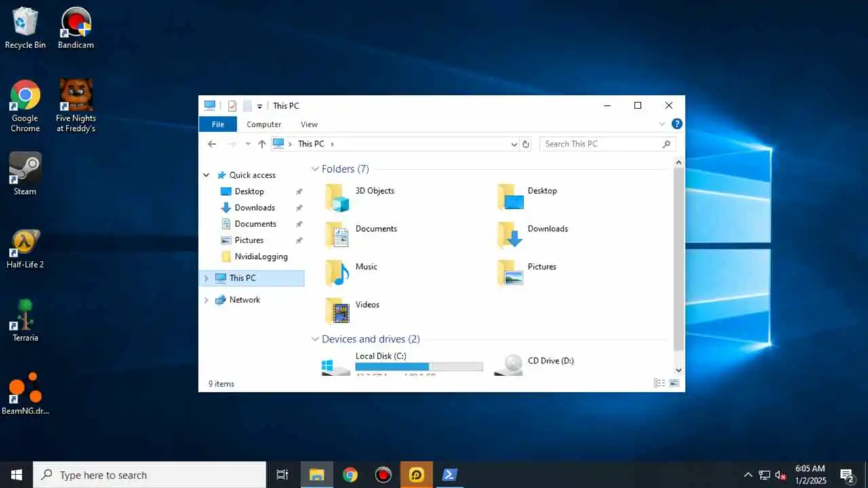868x488 pixels.
Task: Click the scroll down arrow in Explorer
Action: click(679, 370)
